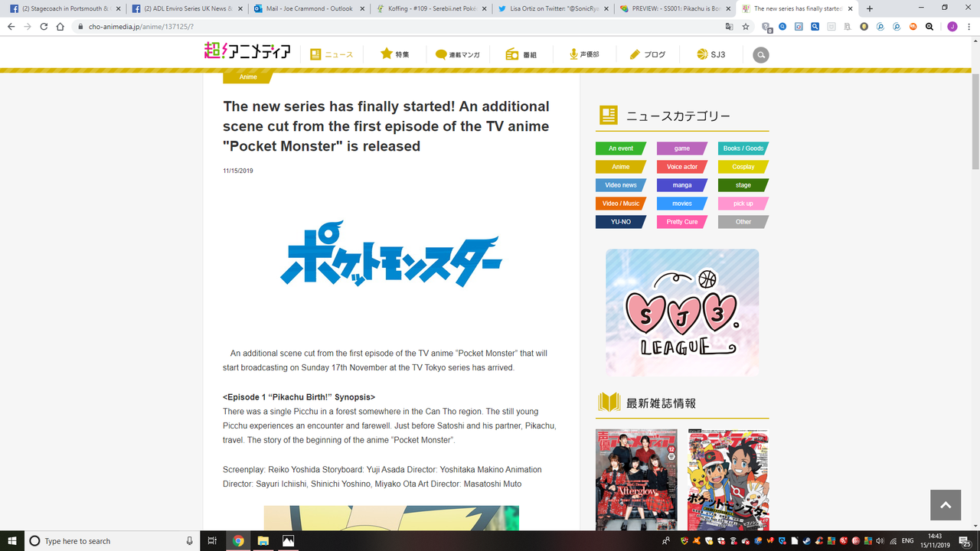980x551 pixels.
Task: Click Chrome icon on taskbar
Action: (x=238, y=540)
